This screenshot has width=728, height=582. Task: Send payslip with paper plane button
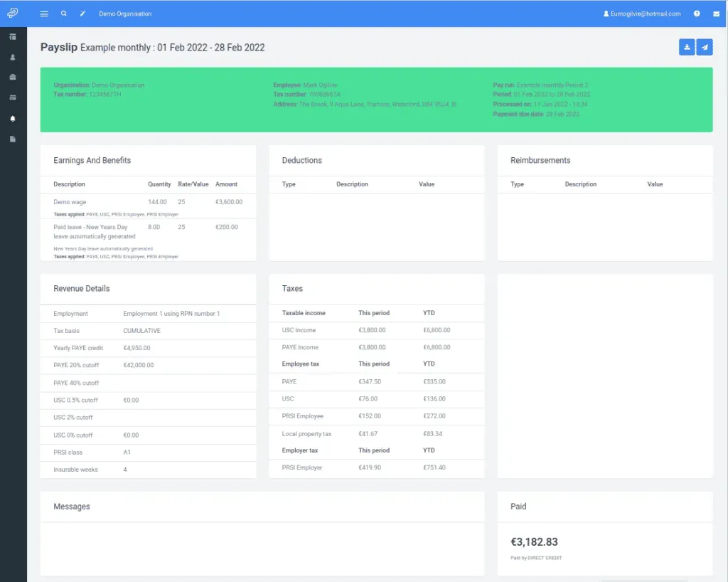[x=705, y=47]
